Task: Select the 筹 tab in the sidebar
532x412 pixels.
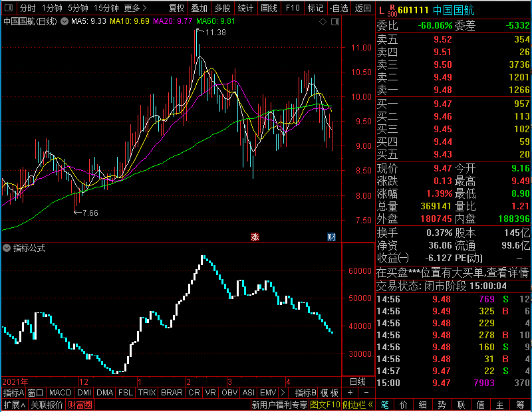Action: 520,405
